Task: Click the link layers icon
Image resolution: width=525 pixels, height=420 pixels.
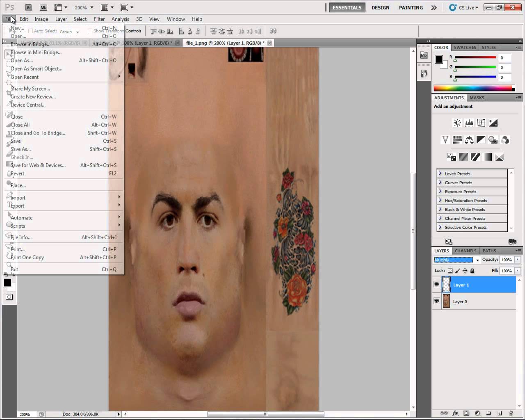Action: 443,413
